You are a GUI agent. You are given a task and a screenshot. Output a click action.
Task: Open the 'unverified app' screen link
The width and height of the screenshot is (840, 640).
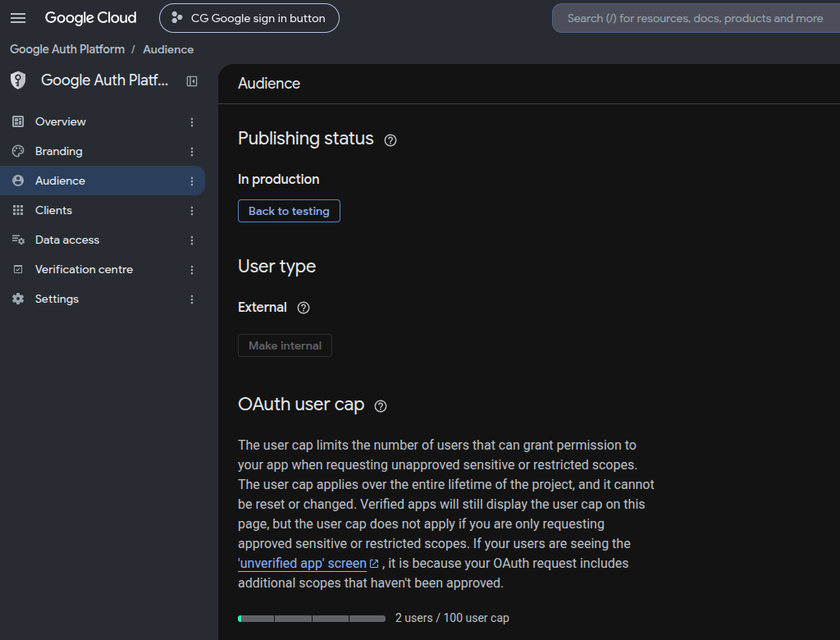coord(302,564)
